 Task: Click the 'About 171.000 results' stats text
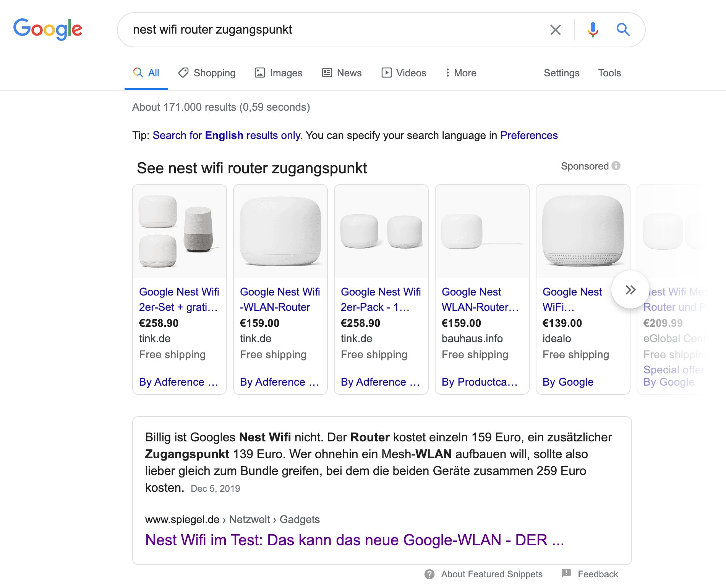coord(221,107)
